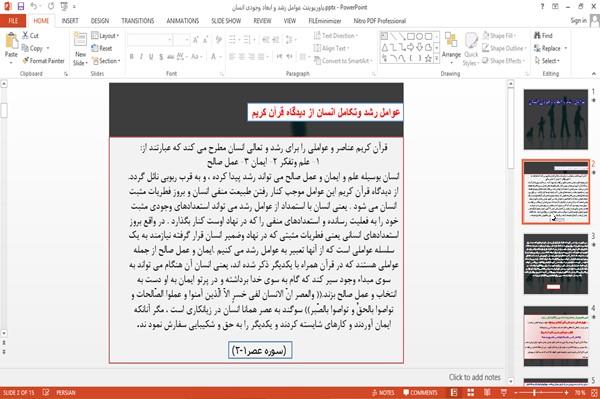
Task: Click the Replace button
Action: [550, 48]
